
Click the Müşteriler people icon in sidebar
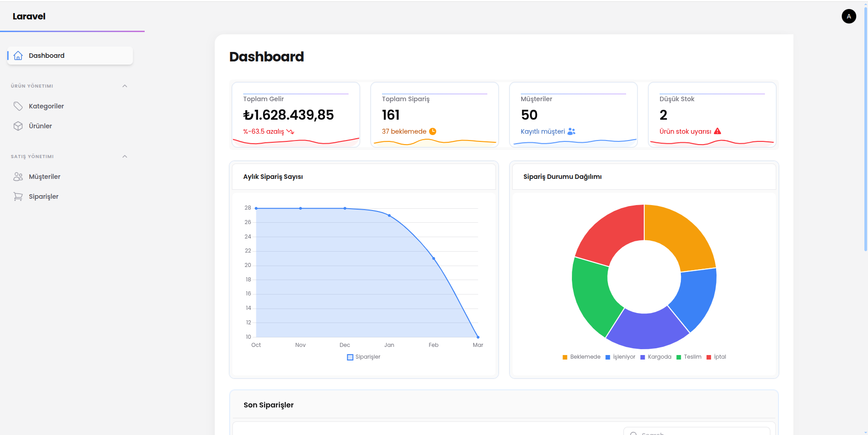(18, 177)
